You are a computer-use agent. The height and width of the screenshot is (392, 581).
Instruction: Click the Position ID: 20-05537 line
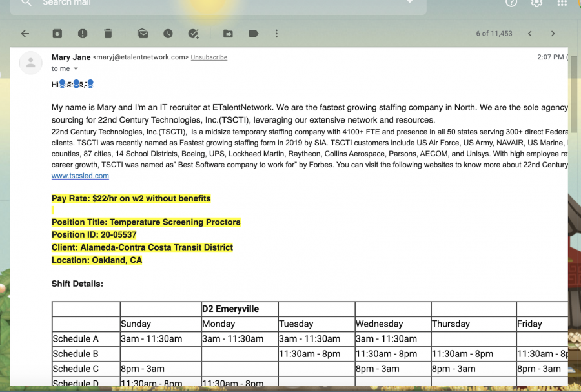(x=94, y=235)
